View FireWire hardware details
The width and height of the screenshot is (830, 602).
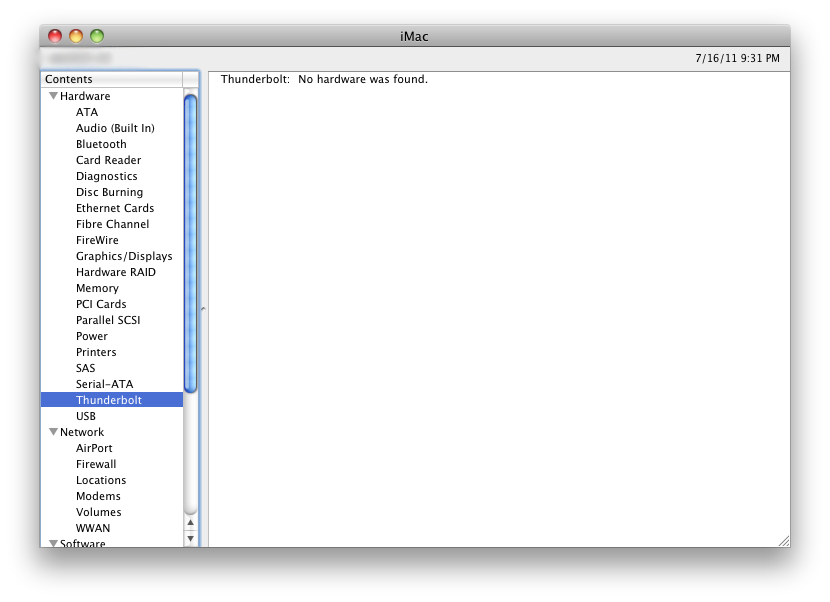(x=97, y=240)
